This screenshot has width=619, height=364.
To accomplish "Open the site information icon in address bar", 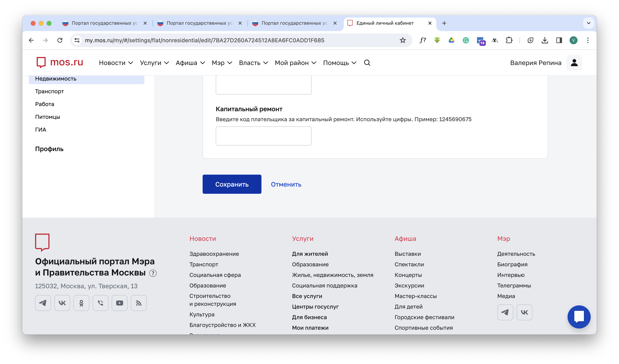I will 77,40.
